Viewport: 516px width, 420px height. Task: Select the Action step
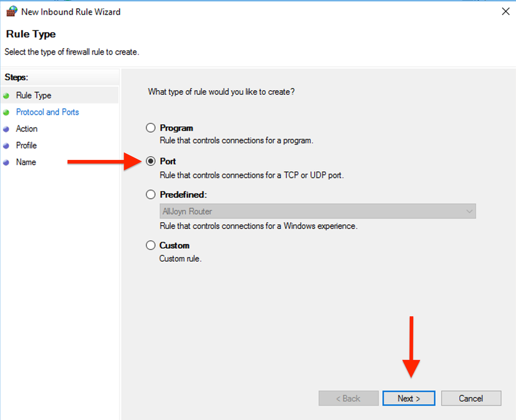(x=27, y=129)
